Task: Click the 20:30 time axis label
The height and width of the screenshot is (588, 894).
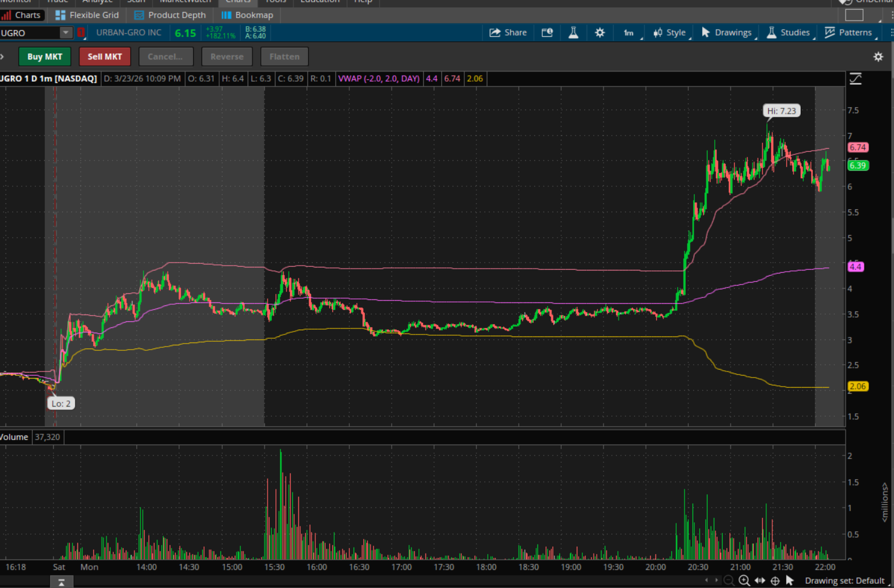Action: click(698, 567)
